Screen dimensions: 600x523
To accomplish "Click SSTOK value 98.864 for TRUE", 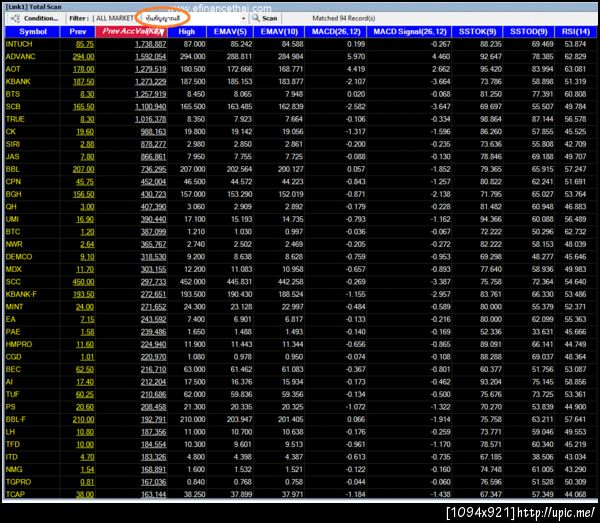I will 491,119.
